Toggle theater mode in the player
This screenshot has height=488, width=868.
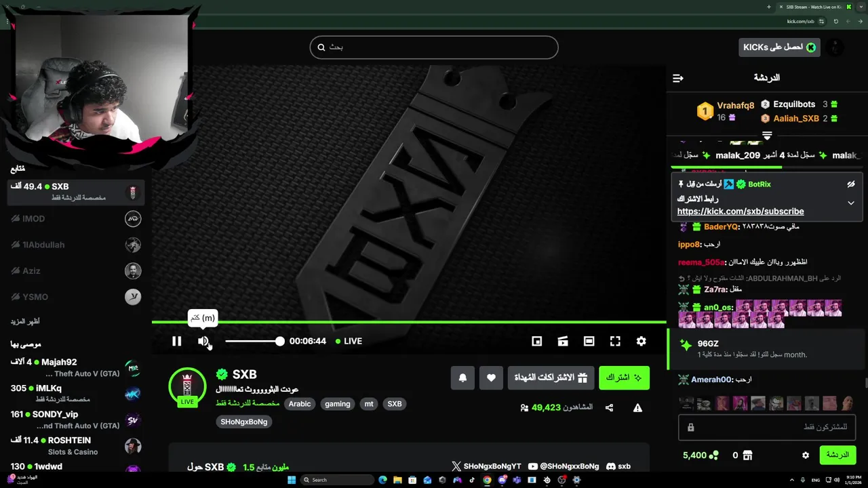(x=589, y=341)
